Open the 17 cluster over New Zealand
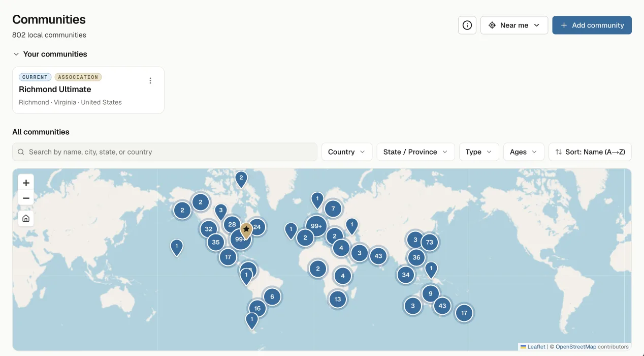This screenshot has height=356, width=644. tap(464, 313)
